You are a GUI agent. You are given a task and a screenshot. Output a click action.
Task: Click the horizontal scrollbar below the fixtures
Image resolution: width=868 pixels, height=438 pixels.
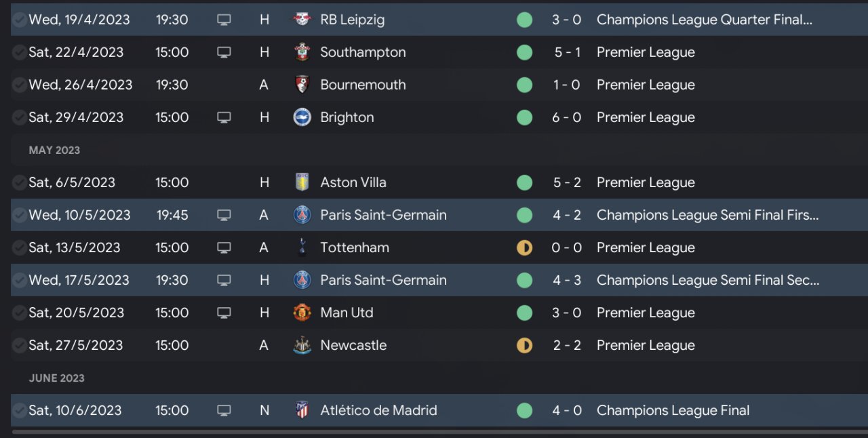(439, 431)
